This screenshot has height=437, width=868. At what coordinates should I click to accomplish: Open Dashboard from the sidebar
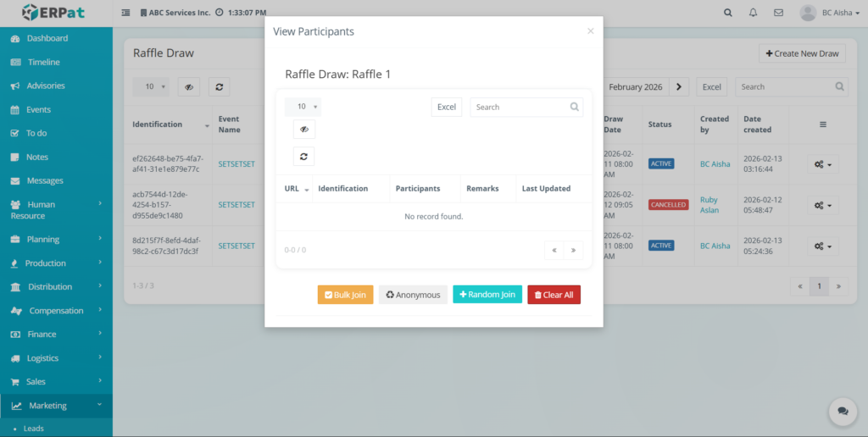pos(47,38)
